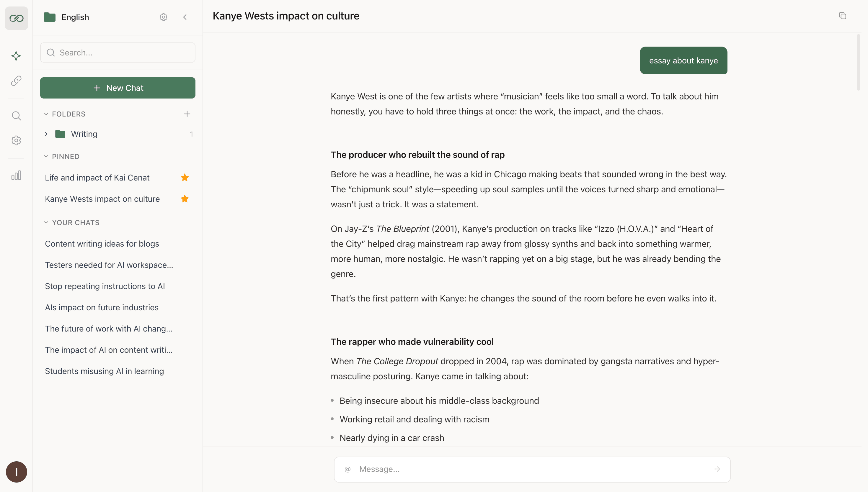Viewport: 868px width, 492px height.
Task: Collapse the YOUR CHATS section
Action: (x=46, y=222)
